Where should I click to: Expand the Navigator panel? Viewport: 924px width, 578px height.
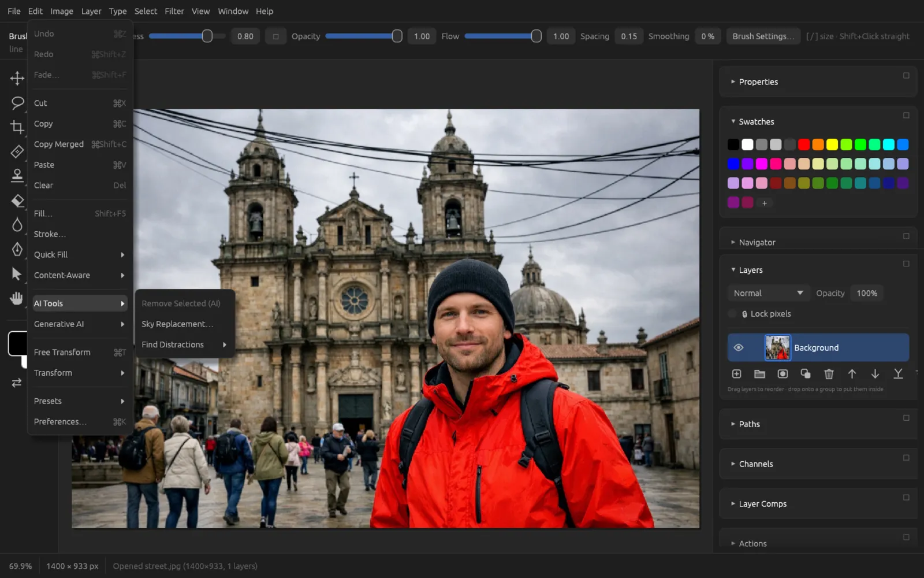[x=733, y=242]
